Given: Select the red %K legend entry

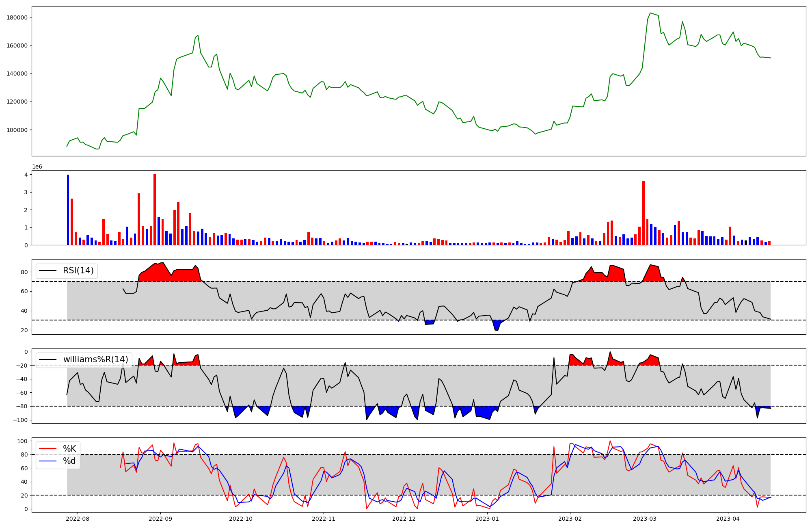Looking at the screenshot, I should pyautogui.click(x=69, y=449).
